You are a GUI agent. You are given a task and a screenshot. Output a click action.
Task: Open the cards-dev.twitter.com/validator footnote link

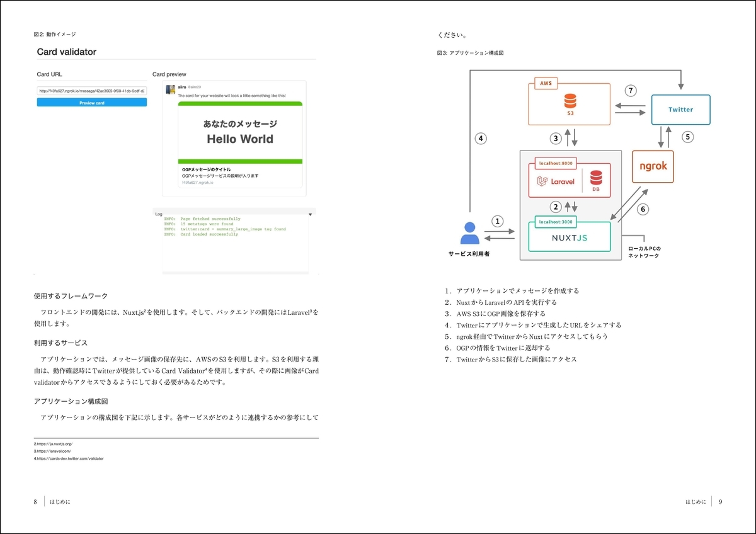(x=69, y=458)
